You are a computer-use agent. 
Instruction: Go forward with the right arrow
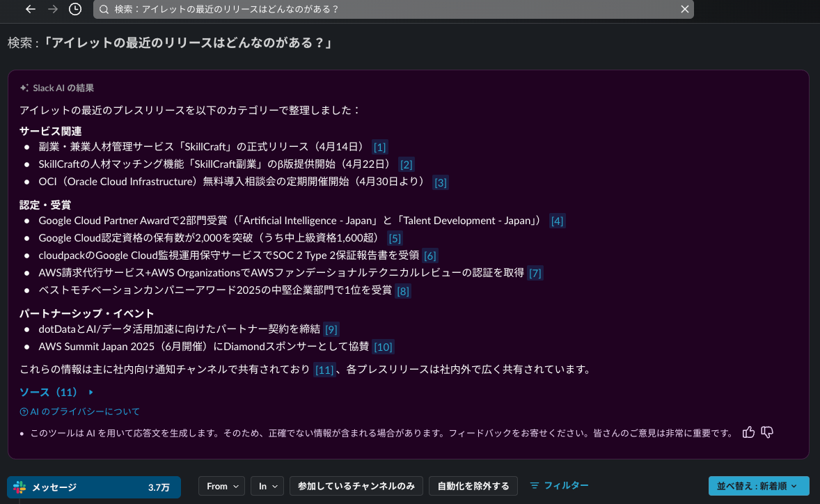point(53,9)
